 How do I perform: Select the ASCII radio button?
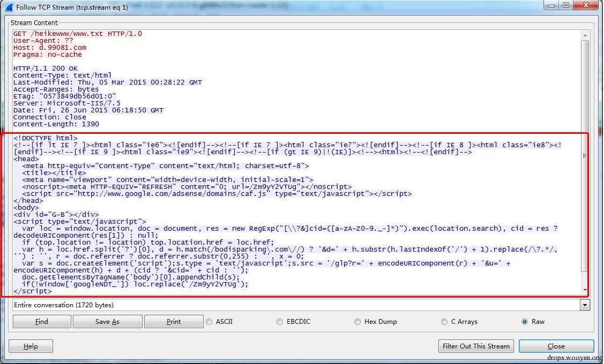tap(209, 322)
